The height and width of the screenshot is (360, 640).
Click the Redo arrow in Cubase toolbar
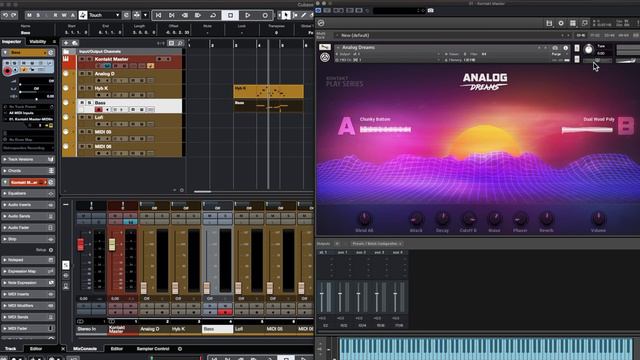click(x=13, y=15)
